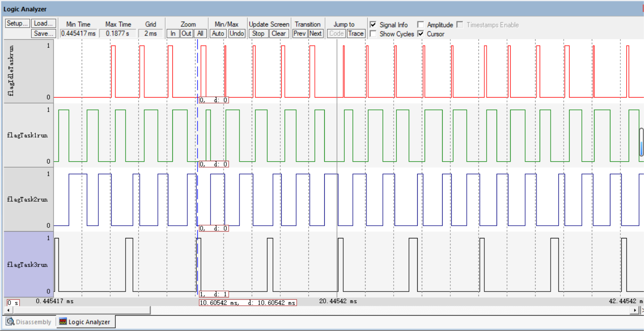Switch to the Disassembly tab
The width and height of the screenshot is (644, 331).
29,322
